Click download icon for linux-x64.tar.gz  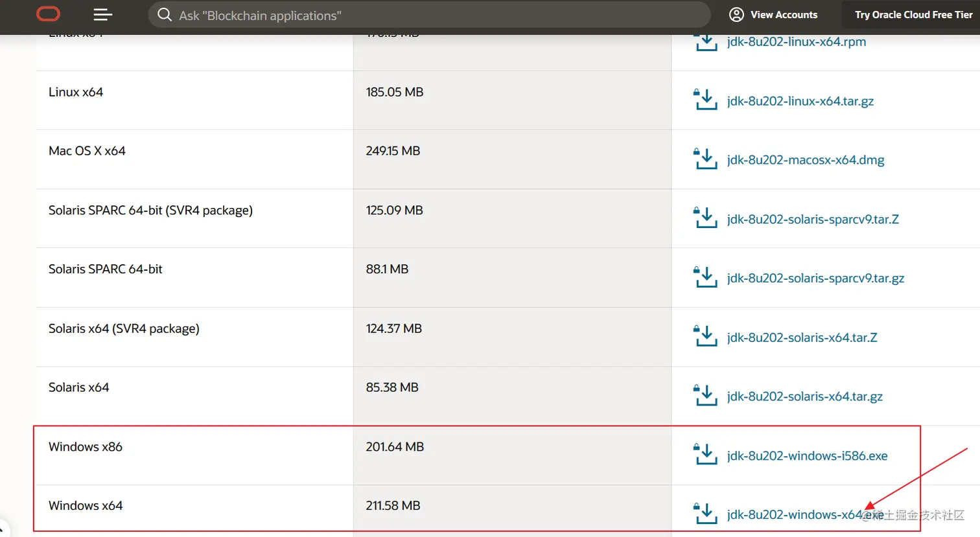(x=705, y=100)
